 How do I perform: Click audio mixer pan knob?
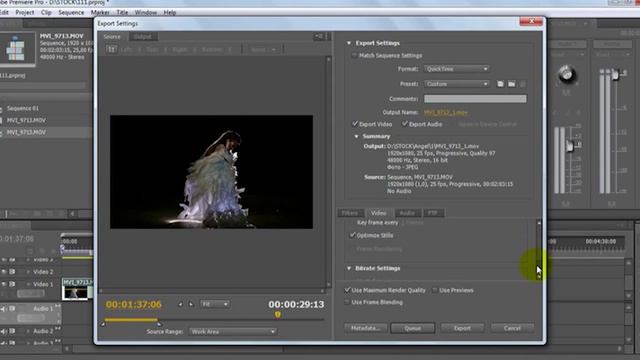(x=567, y=74)
